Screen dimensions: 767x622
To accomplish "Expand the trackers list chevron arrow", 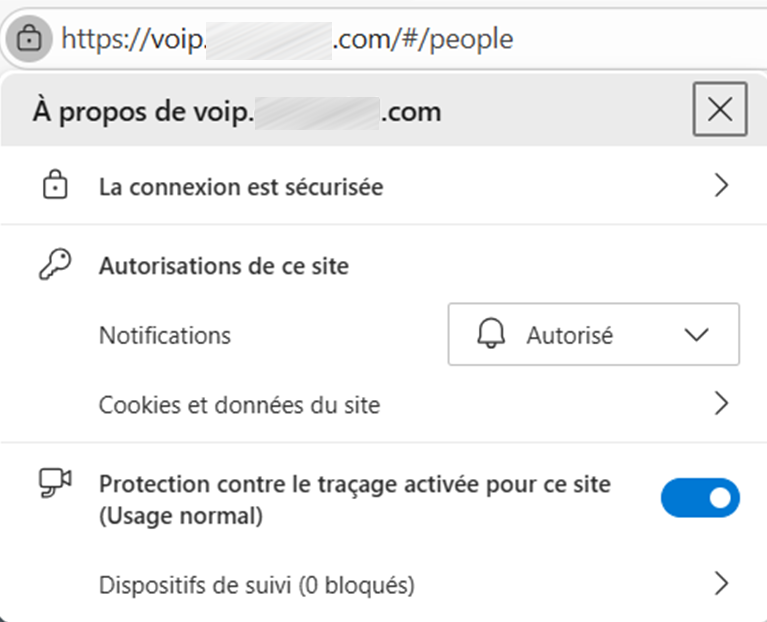I will 722,584.
